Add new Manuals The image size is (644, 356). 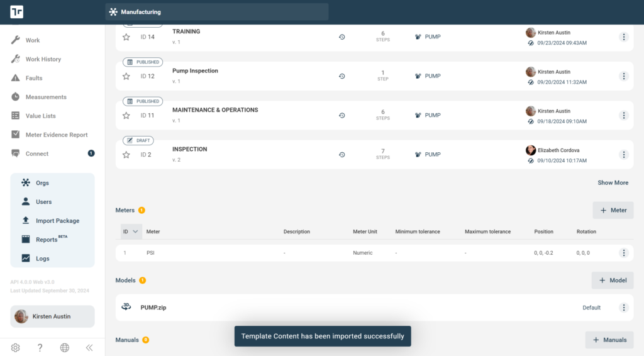pyautogui.click(x=609, y=340)
